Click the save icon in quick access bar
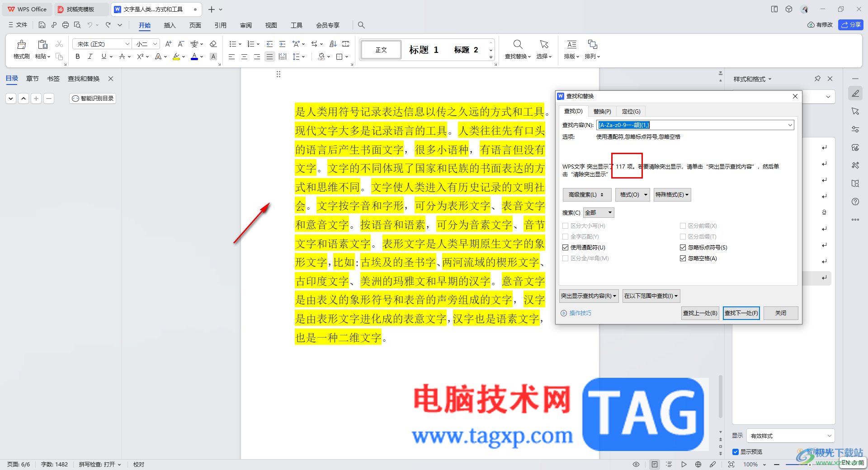The width and height of the screenshot is (868, 470). [42, 25]
